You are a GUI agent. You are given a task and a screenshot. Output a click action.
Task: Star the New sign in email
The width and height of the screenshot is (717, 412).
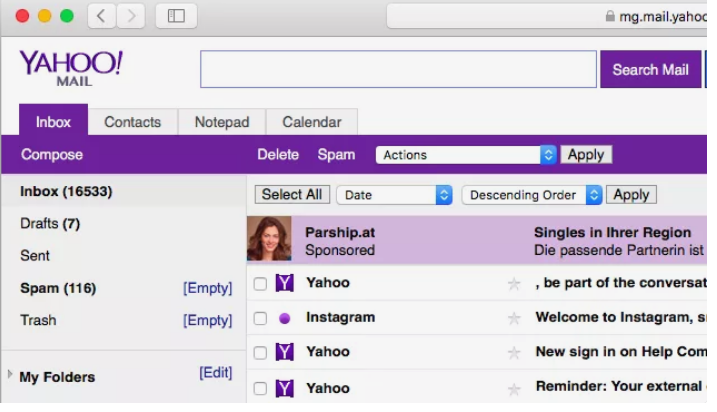(514, 353)
